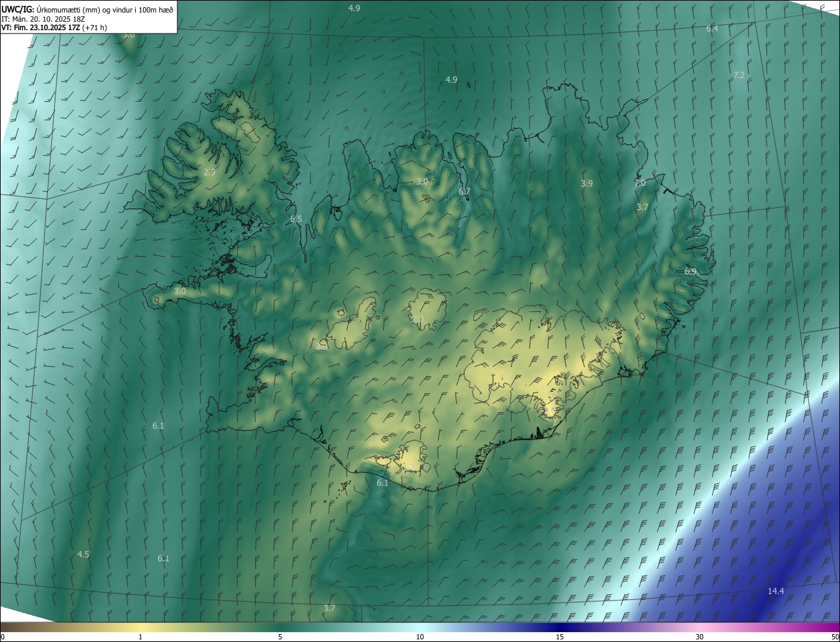Click the '30' tick on the color scale
Screen dimensions: 840x642
tap(700, 637)
